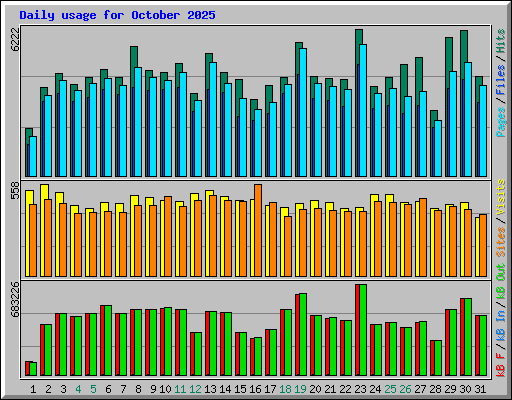Click day 19's green kB Out bar
This screenshot has width=512, height=400.
303,334
